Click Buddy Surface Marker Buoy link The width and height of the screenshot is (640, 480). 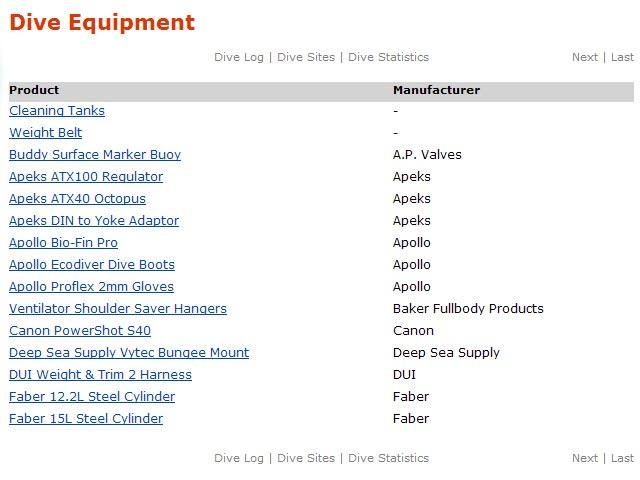(95, 155)
